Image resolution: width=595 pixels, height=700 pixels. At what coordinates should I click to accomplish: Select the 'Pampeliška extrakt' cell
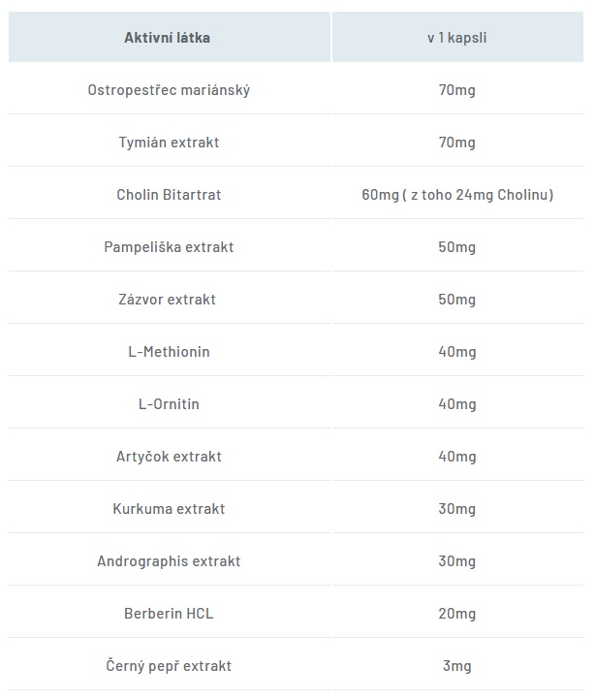coord(170,247)
